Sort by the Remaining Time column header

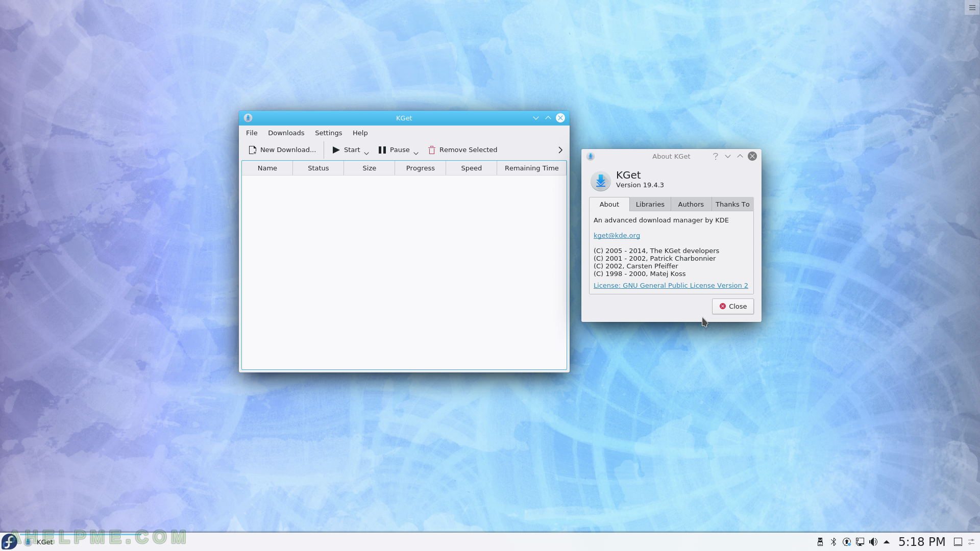click(x=531, y=168)
